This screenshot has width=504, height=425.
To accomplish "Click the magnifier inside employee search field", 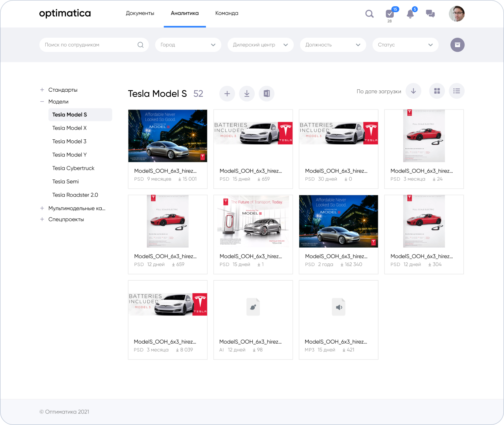I will pos(141,45).
